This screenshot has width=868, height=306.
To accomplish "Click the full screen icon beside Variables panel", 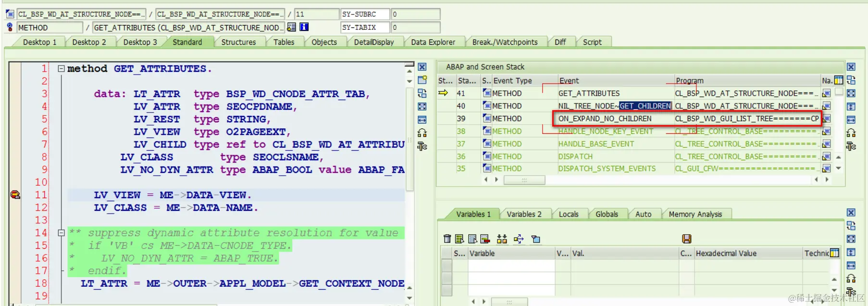I will pyautogui.click(x=851, y=239).
